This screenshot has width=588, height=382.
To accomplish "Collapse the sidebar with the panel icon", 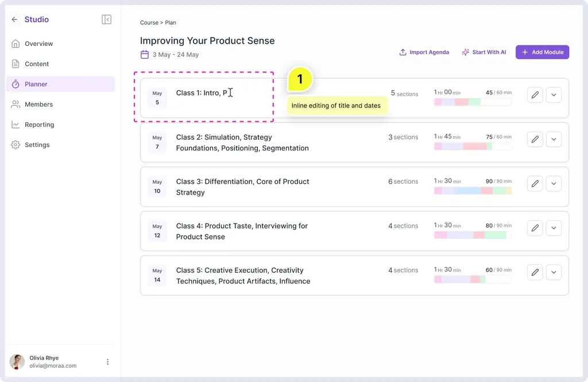I will (106, 20).
